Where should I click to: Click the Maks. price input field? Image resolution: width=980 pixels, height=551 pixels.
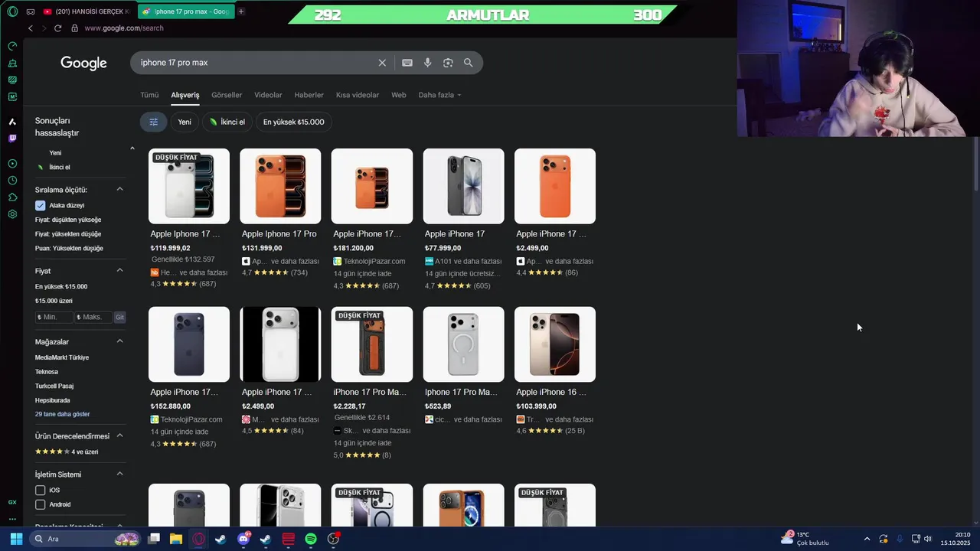coord(93,317)
